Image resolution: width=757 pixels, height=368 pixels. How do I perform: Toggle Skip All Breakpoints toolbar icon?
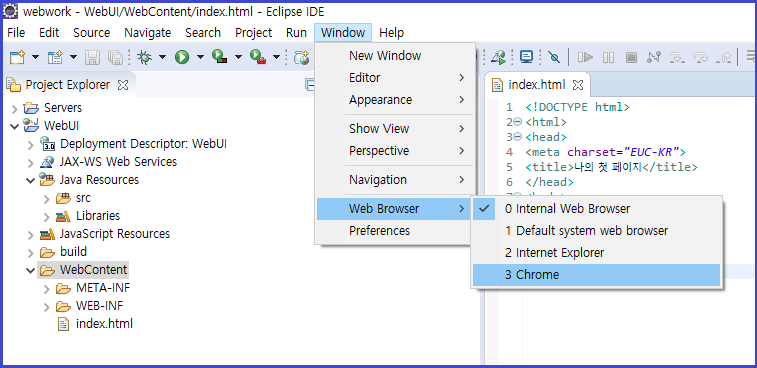[x=554, y=57]
